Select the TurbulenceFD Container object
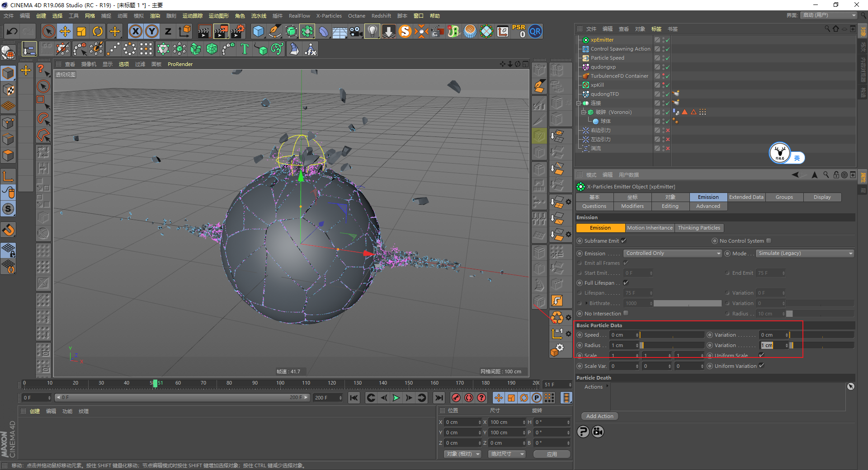Viewport: 868px width, 470px height. 619,76
